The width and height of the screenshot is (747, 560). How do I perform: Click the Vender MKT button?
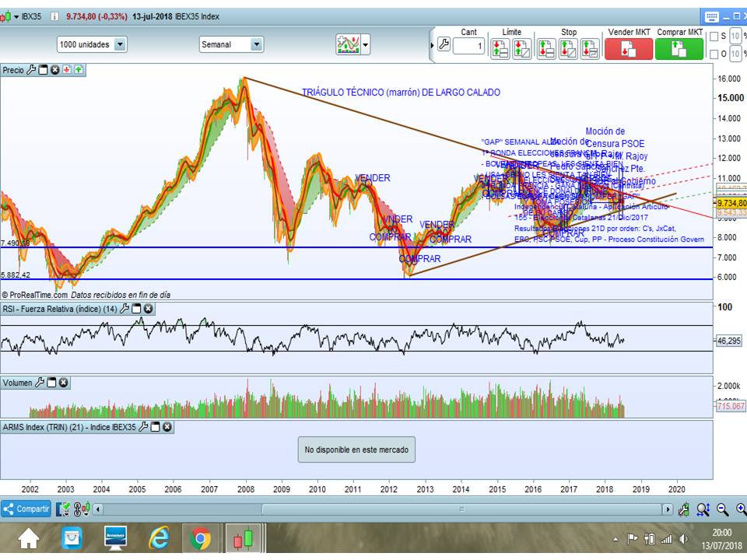(628, 48)
